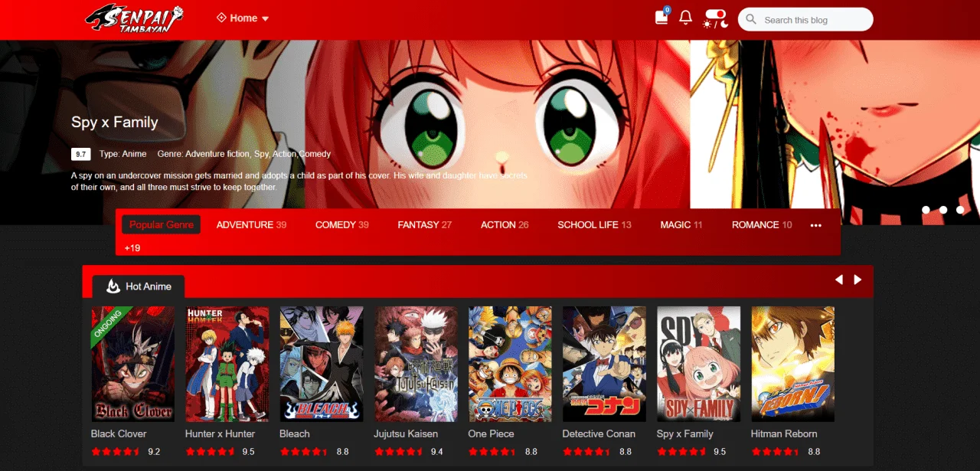Image resolution: width=980 pixels, height=471 pixels.
Task: Open the bookmarks icon with badge
Action: [662, 17]
